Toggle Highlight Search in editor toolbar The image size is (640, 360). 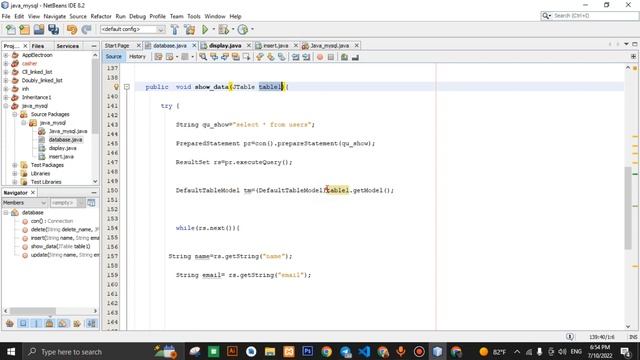[236, 57]
